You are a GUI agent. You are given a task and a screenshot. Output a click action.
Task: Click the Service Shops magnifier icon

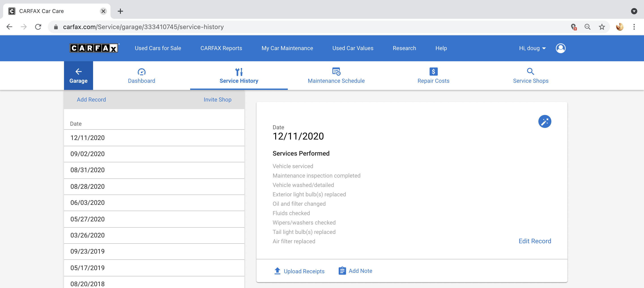pos(531,72)
